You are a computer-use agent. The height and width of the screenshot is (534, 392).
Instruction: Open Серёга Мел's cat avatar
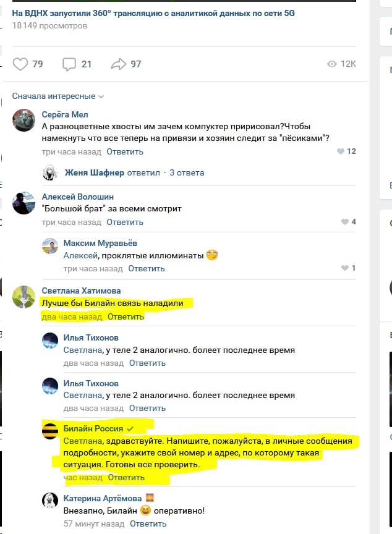24,121
